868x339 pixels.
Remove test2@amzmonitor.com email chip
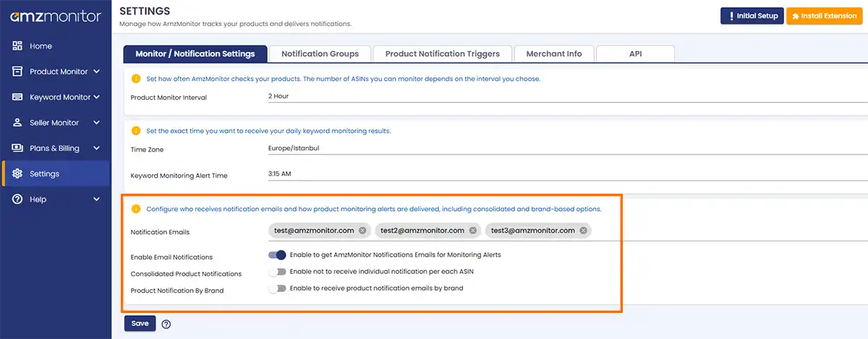tap(473, 231)
